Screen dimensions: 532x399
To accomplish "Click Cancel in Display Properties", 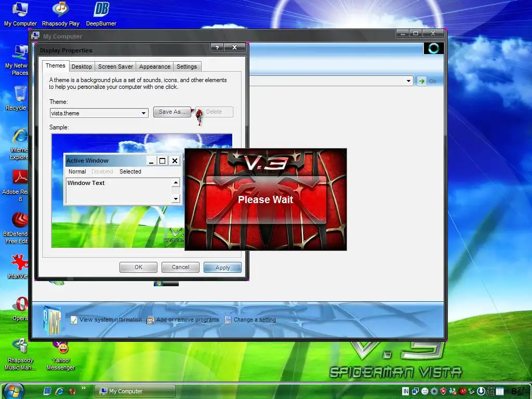I will [x=180, y=268].
